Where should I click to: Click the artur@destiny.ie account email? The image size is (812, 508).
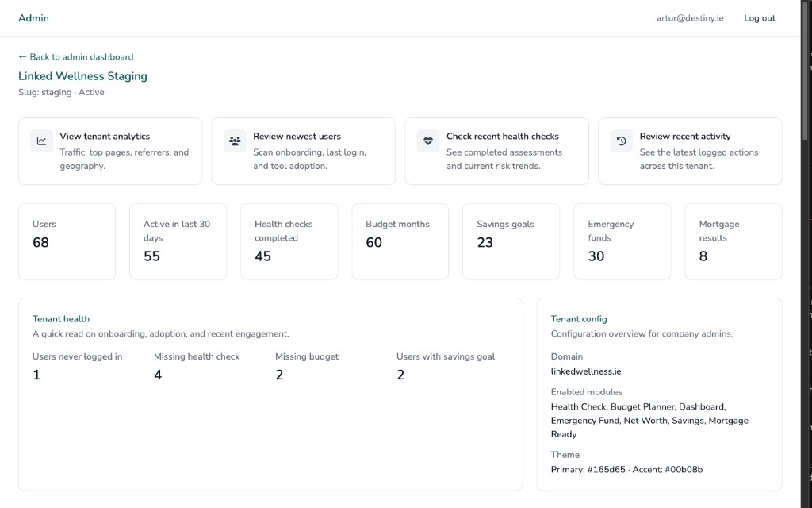pos(690,18)
